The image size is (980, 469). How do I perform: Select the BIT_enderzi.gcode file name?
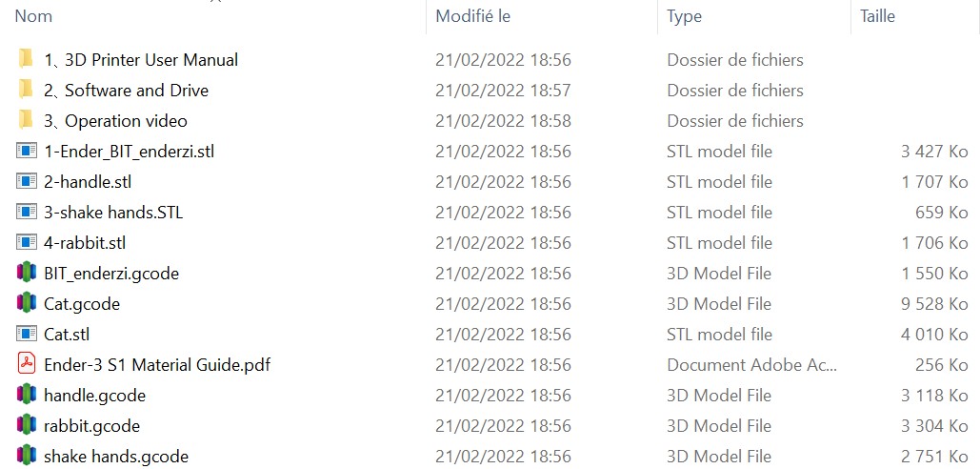tap(111, 274)
